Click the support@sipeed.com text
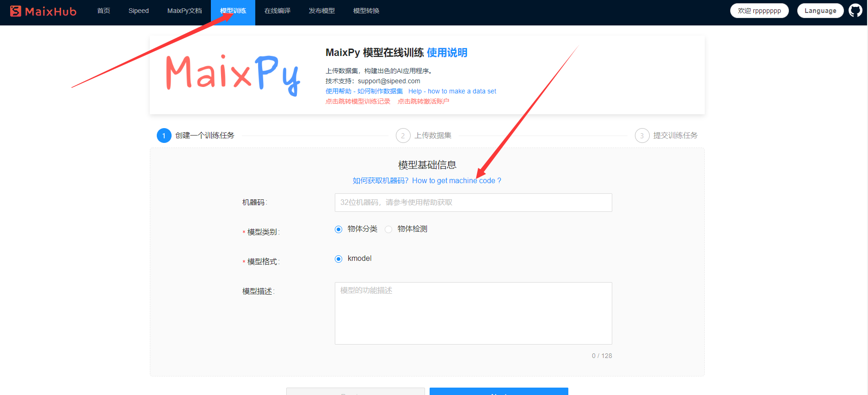Image resolution: width=868 pixels, height=395 pixels. click(389, 81)
